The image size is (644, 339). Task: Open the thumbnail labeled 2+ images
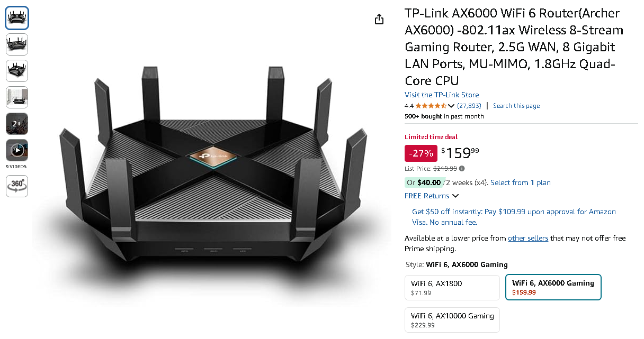click(x=16, y=124)
